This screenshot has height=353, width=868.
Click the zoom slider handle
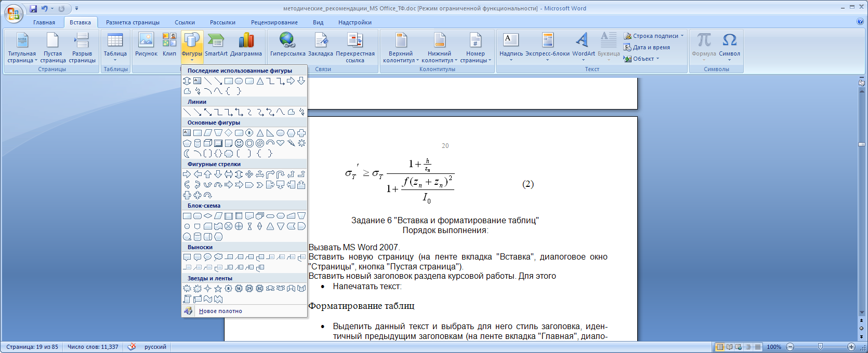(x=820, y=346)
